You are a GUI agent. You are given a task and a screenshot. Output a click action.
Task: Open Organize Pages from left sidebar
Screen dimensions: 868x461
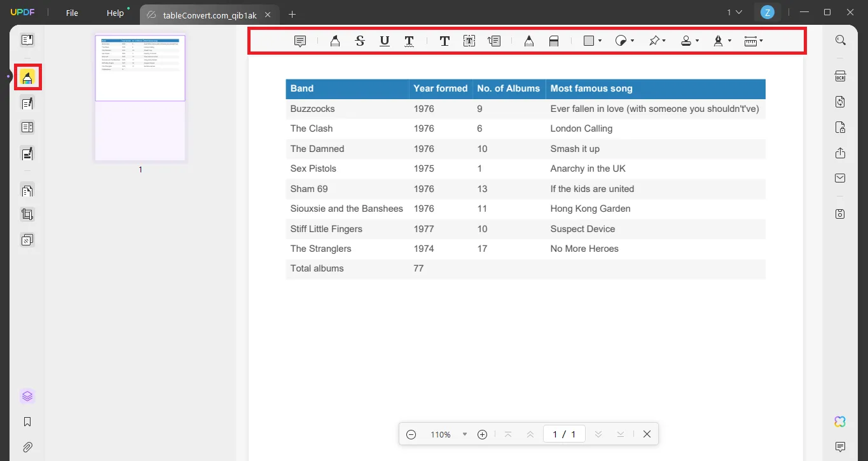point(27,190)
